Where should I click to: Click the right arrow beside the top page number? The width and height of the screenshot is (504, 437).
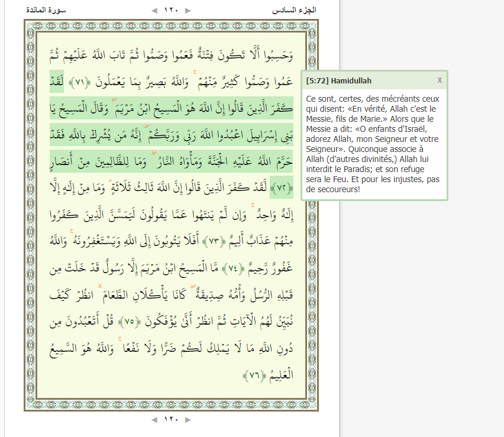(188, 11)
